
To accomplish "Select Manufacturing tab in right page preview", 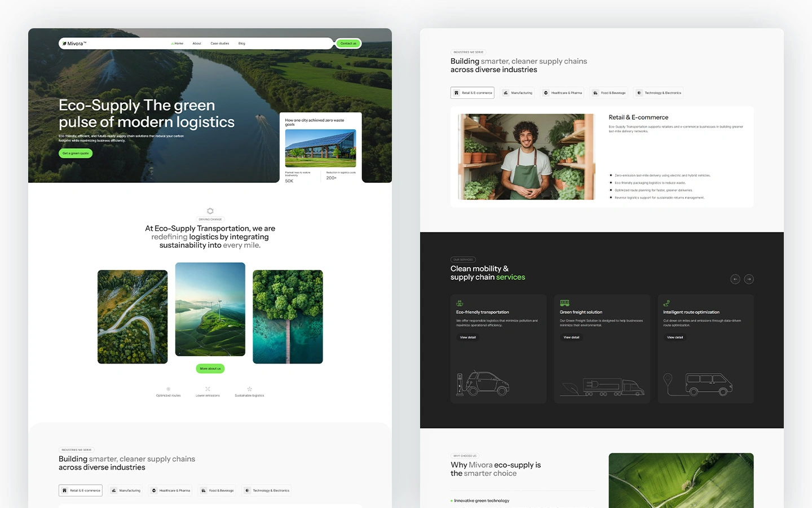I will click(x=517, y=93).
